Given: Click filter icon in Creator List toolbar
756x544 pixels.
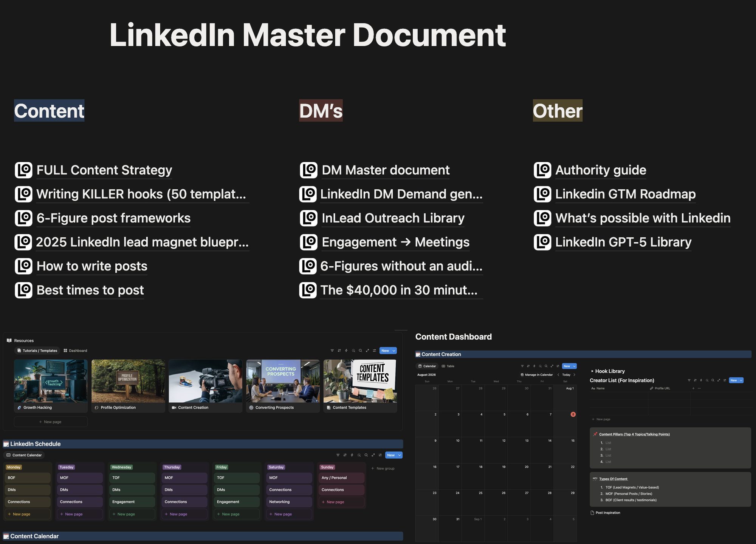Looking at the screenshot, I should pyautogui.click(x=689, y=380).
